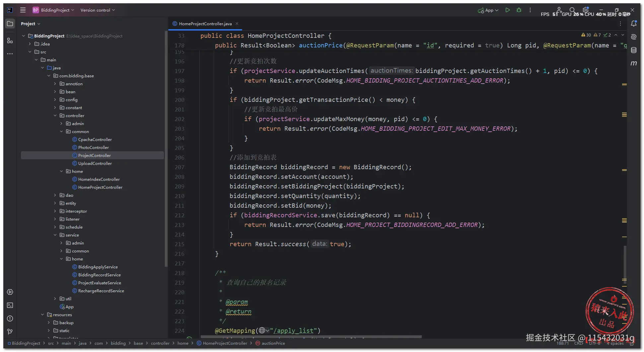Viewport: 644px width, 352px height.
Task: Collapse the service package
Action: point(55,235)
